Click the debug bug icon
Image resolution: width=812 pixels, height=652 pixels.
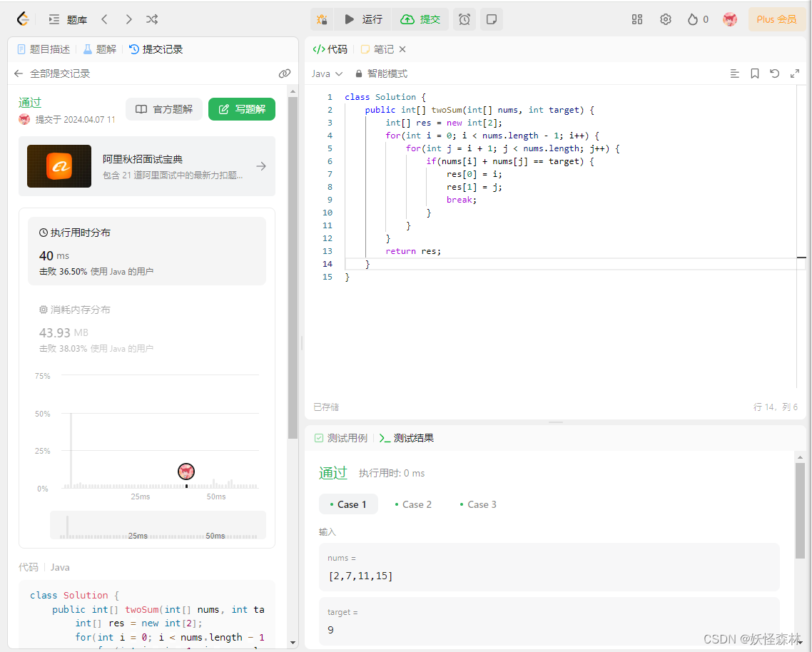[x=322, y=20]
